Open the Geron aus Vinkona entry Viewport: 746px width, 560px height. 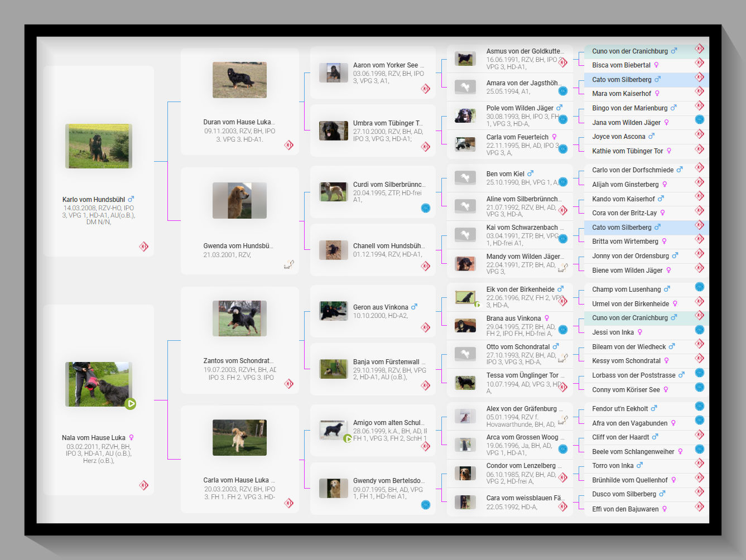point(381,307)
